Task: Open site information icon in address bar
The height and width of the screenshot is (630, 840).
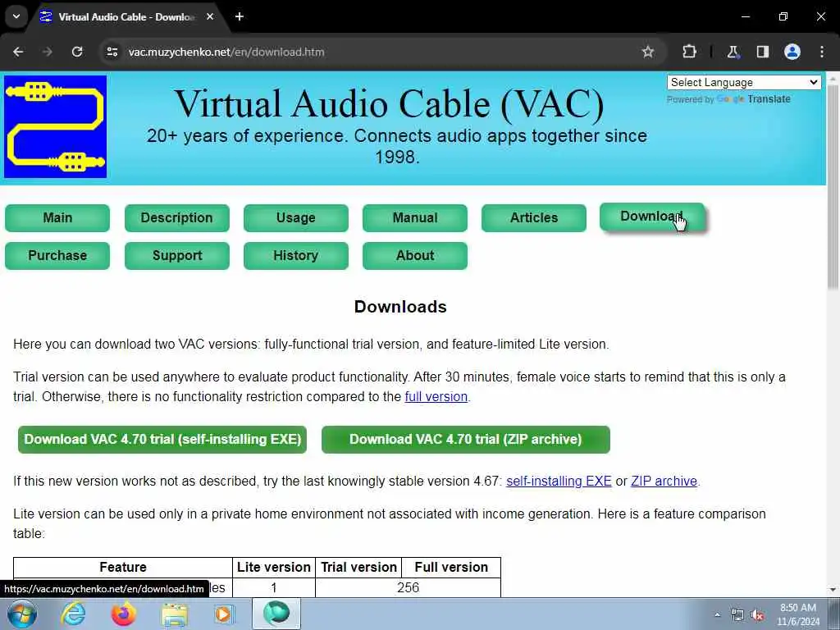Action: [x=112, y=52]
